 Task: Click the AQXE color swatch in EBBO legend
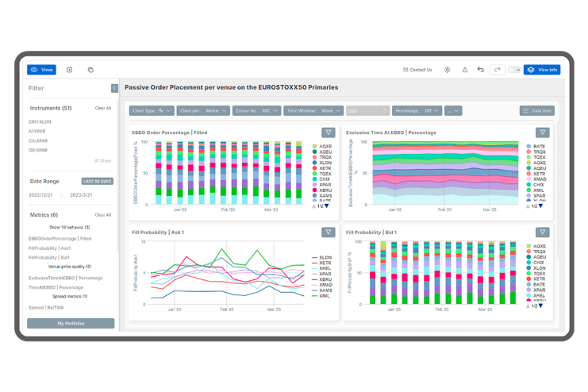click(314, 146)
